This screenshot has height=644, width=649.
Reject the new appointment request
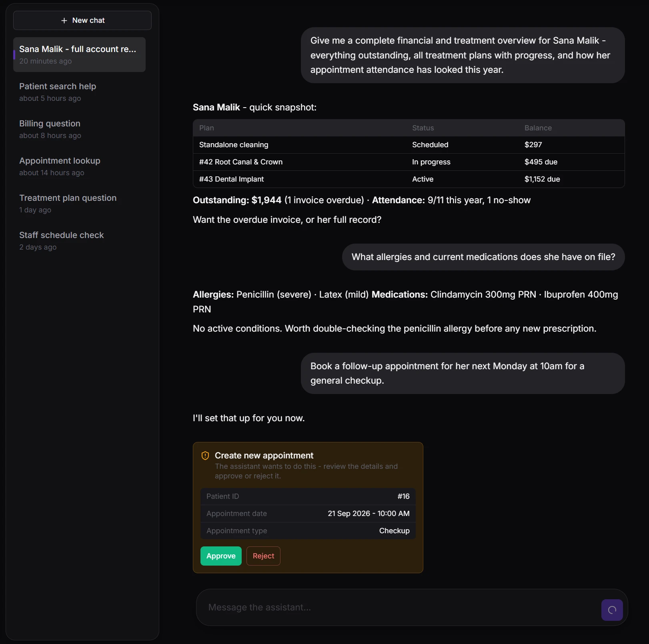263,556
